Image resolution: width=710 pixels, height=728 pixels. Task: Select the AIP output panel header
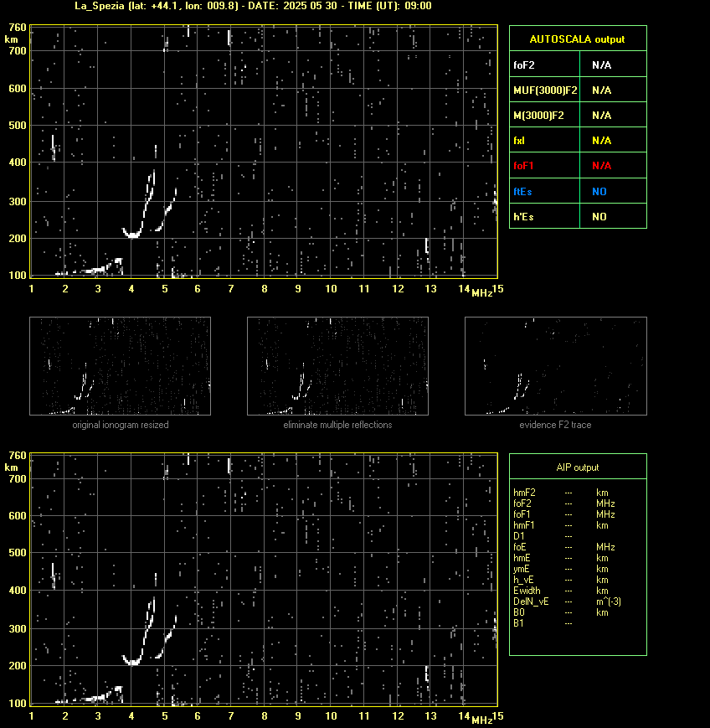[x=577, y=467]
